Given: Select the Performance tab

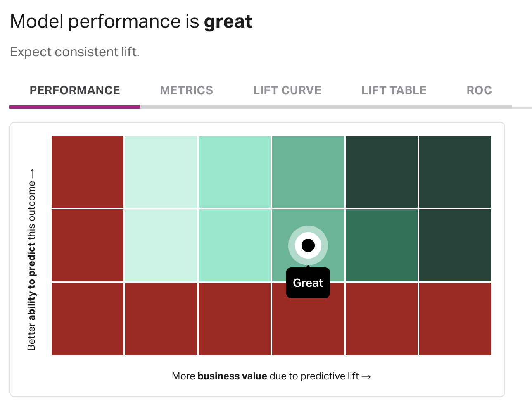Looking at the screenshot, I should click(75, 90).
